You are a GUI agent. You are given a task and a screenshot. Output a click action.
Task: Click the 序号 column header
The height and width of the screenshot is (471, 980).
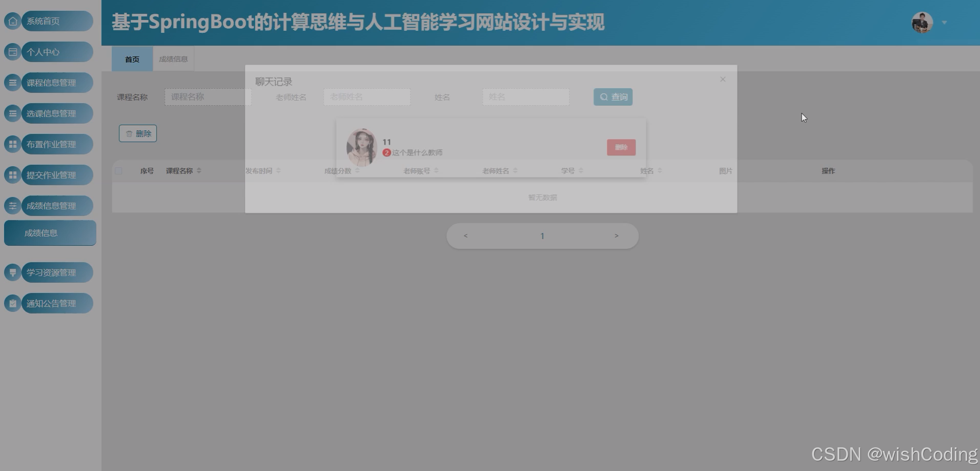pyautogui.click(x=147, y=171)
